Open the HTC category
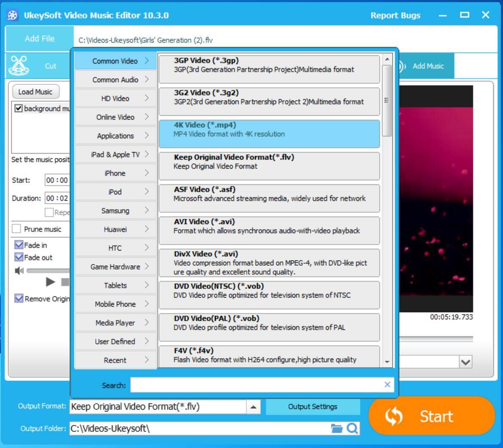Image resolution: width=503 pixels, height=448 pixels. pyautogui.click(x=116, y=248)
